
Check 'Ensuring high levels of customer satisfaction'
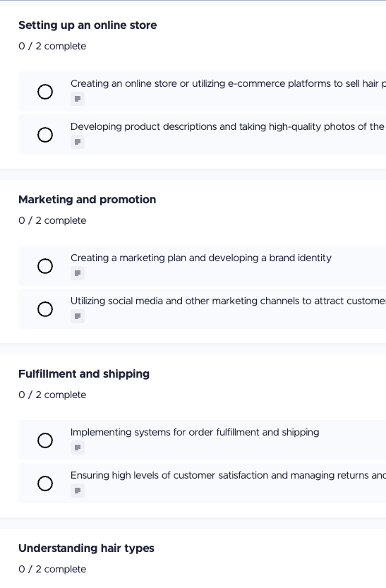45,484
